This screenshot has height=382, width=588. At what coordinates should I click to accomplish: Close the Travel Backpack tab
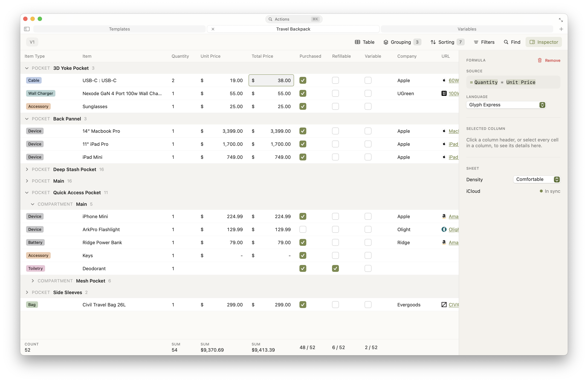point(213,29)
